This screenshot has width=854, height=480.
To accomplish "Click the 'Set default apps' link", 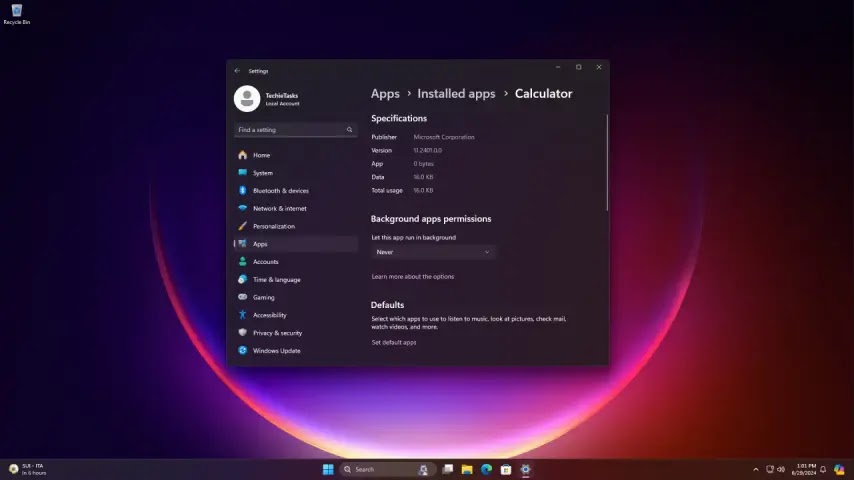I will point(394,342).
